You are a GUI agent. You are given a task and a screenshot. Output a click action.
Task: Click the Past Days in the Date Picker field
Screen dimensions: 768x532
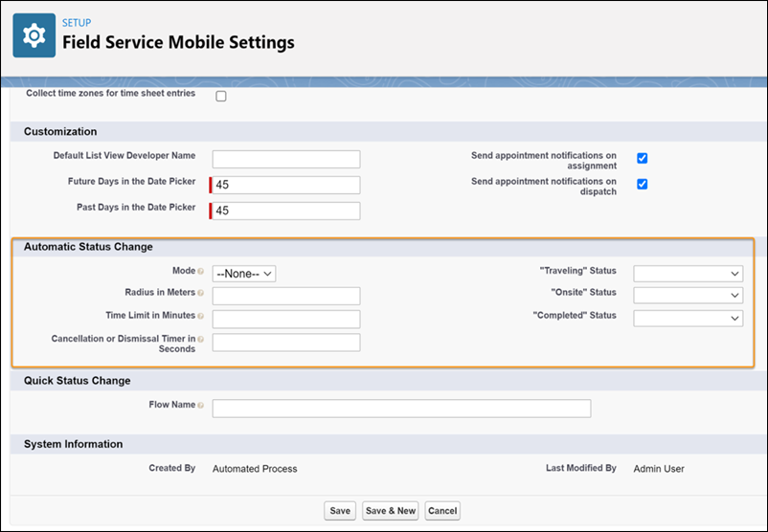click(286, 211)
